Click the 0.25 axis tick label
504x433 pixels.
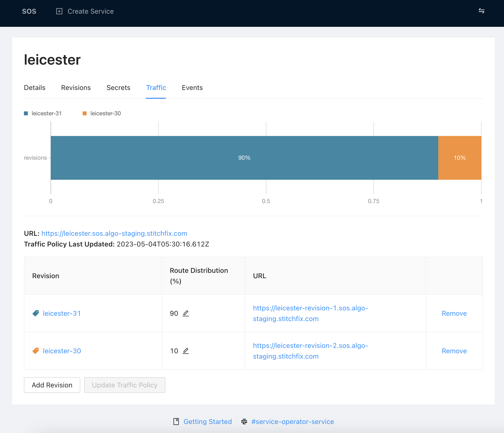(158, 201)
